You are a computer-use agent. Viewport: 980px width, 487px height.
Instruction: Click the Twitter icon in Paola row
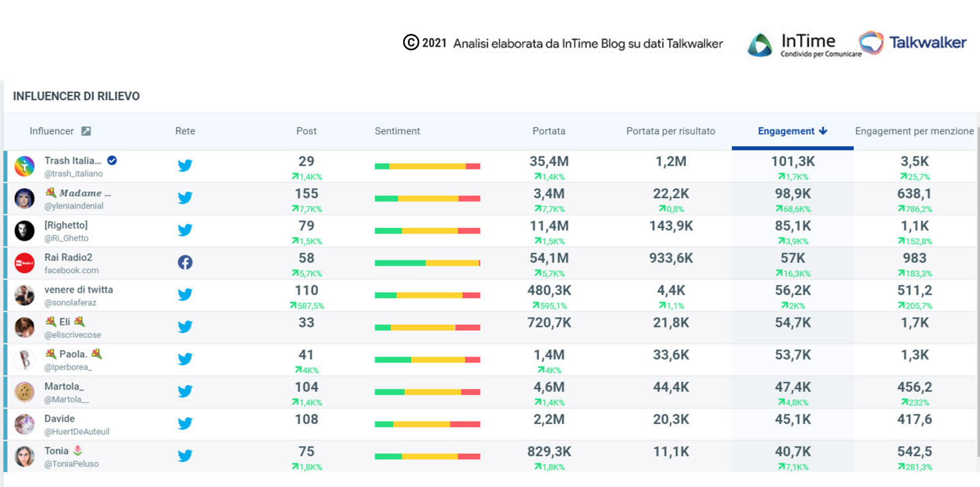[x=185, y=359]
